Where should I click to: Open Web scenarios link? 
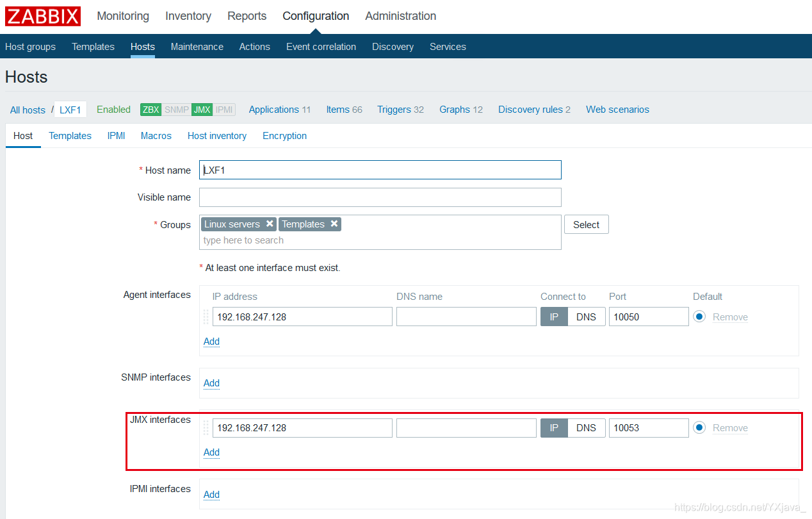[x=617, y=110]
